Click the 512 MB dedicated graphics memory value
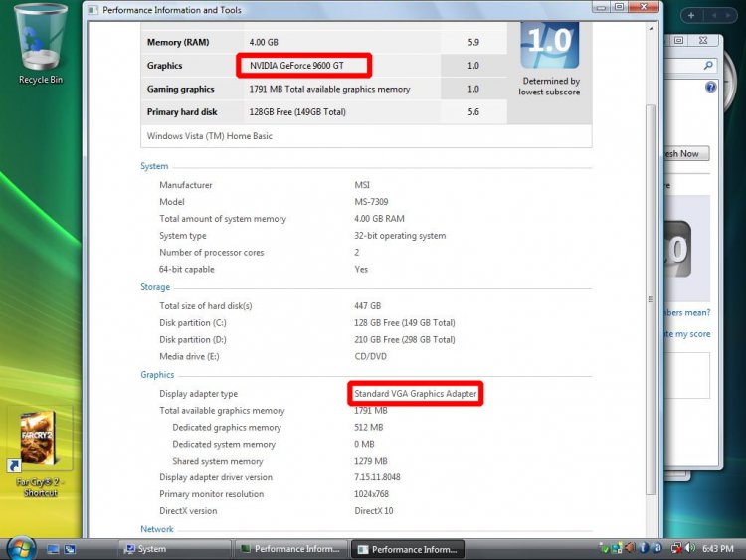This screenshot has width=746, height=560. [369, 428]
